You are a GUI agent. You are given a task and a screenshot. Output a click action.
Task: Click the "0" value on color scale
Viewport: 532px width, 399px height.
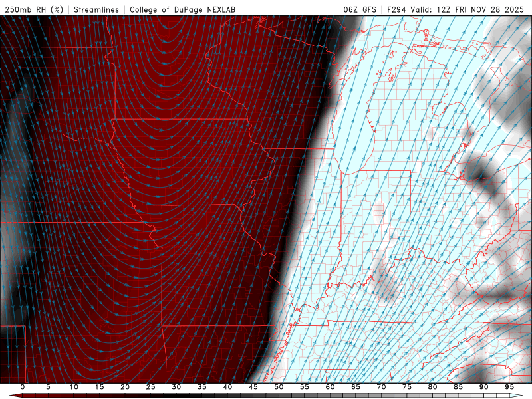23,387
